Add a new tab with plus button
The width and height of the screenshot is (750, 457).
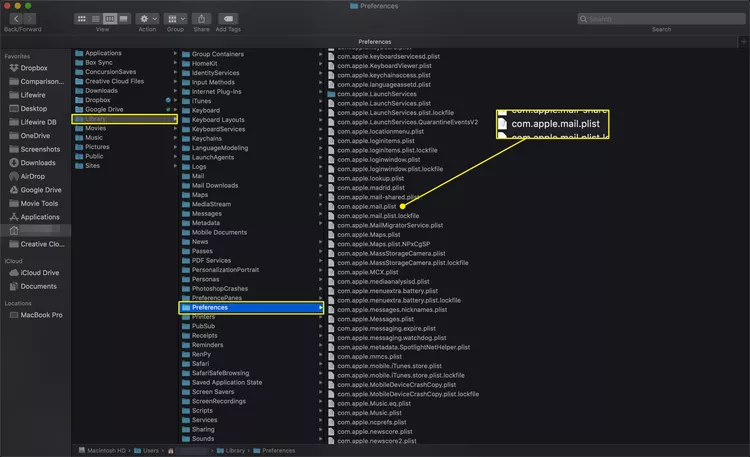pos(743,42)
